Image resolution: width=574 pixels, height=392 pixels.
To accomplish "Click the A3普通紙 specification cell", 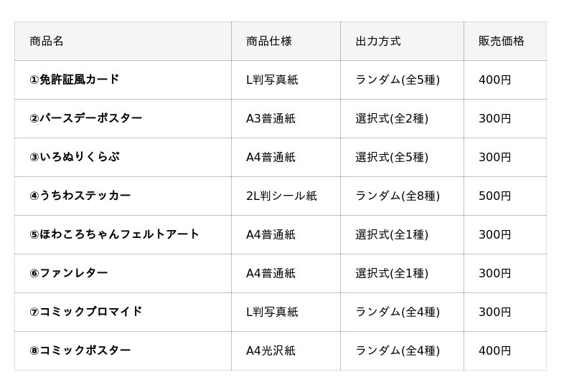I will 270,118.
